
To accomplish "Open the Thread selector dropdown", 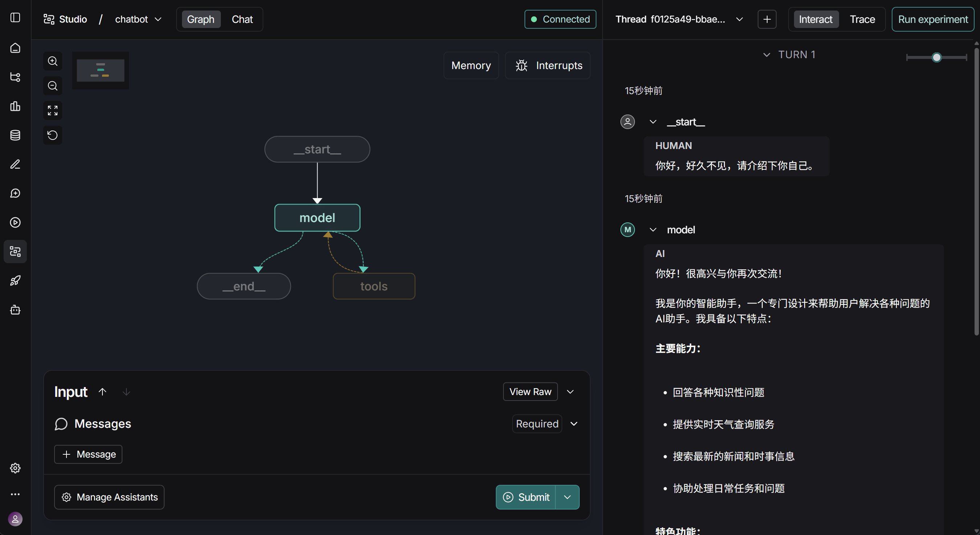I will click(680, 19).
